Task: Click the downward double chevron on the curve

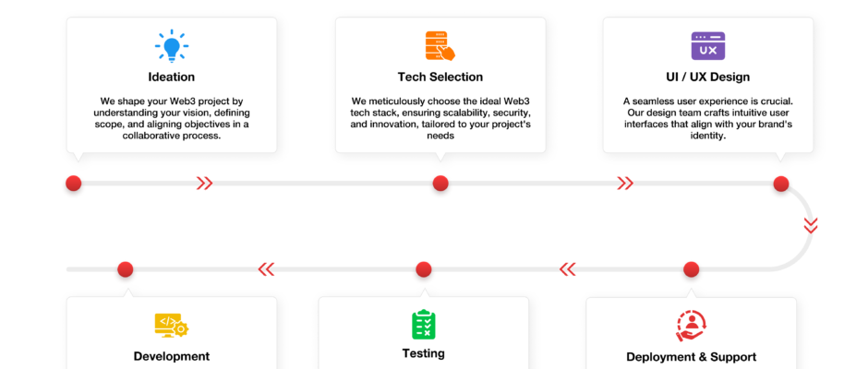Action: pos(811,226)
